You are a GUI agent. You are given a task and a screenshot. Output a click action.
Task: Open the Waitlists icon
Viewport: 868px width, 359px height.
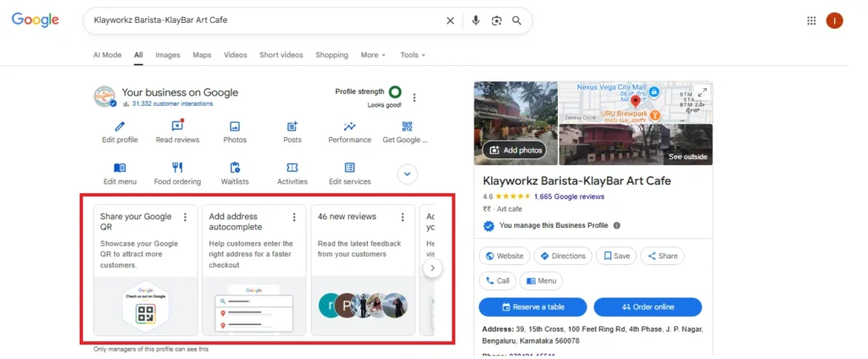tap(235, 168)
